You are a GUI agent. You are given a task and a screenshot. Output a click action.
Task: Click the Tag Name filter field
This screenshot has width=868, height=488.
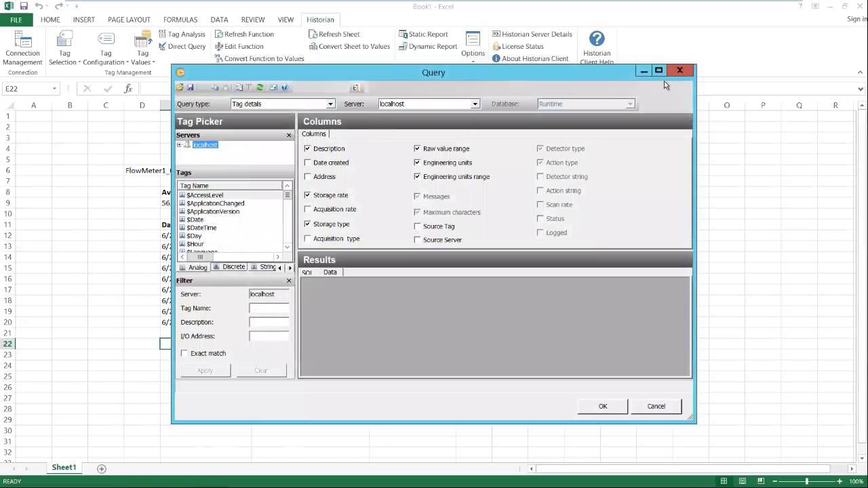click(269, 308)
